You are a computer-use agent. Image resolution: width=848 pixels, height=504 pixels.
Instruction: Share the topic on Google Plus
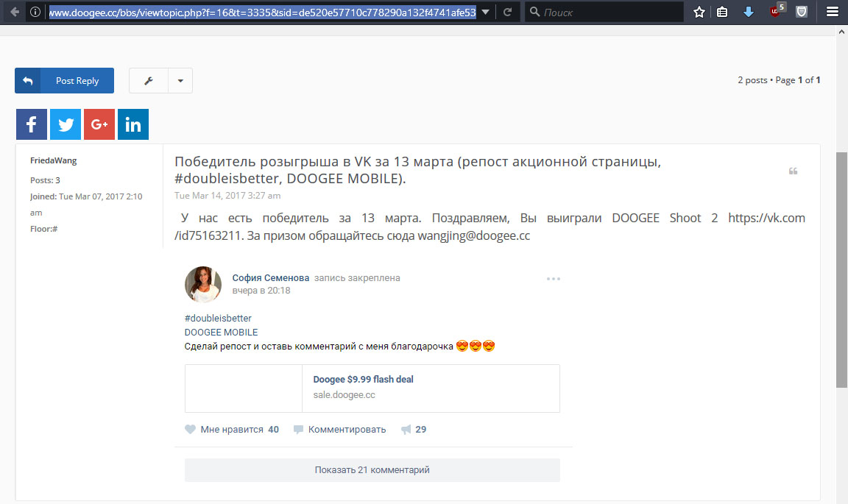[x=99, y=124]
